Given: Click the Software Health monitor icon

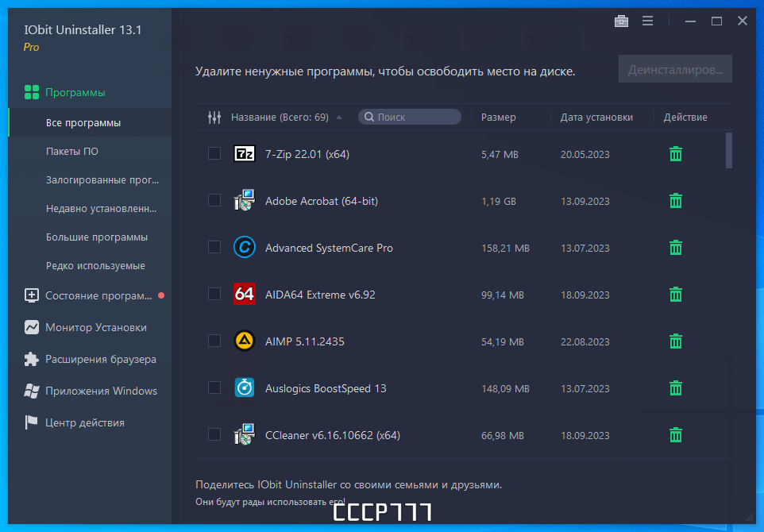Looking at the screenshot, I should tap(32, 295).
